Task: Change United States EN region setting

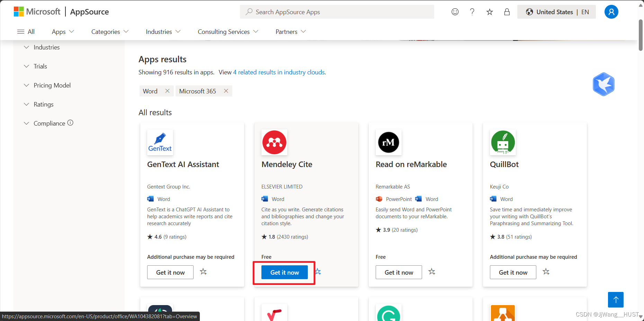Action: [x=556, y=12]
